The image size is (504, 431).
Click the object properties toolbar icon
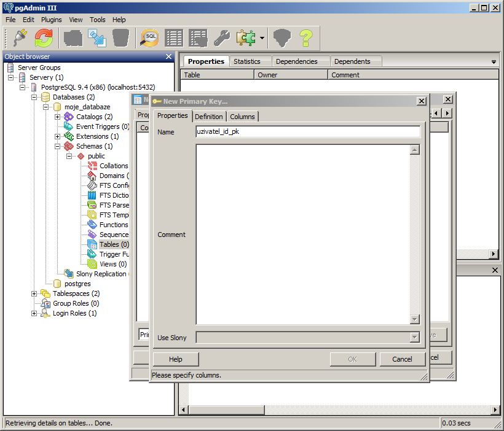click(73, 38)
